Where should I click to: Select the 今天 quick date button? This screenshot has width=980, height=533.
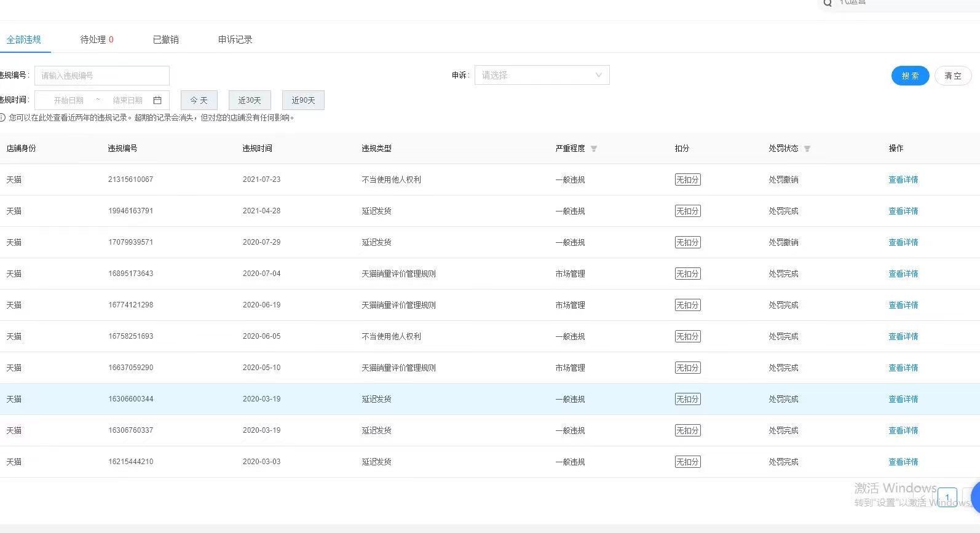coord(199,100)
